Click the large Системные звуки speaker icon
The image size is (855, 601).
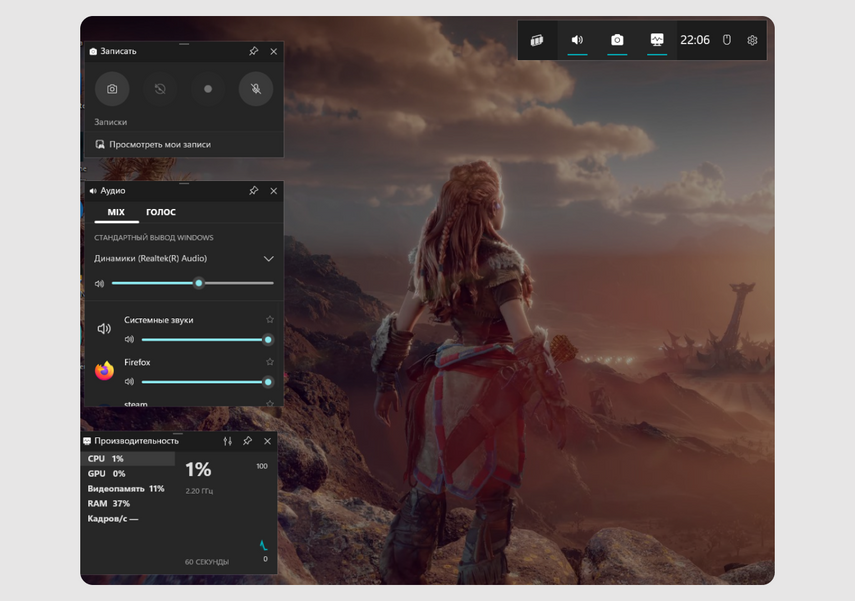click(104, 328)
